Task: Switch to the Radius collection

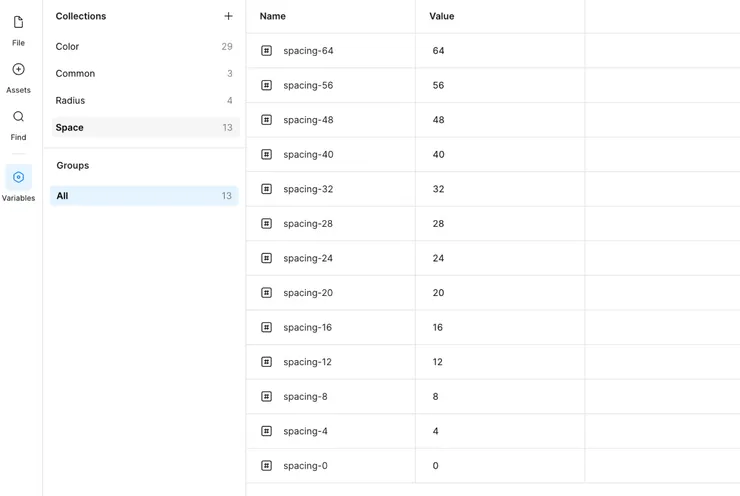Action: (x=70, y=101)
